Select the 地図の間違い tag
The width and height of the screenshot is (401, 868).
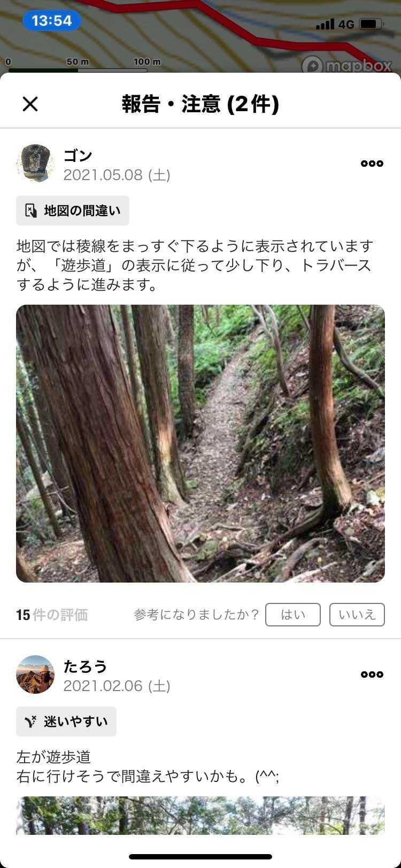pyautogui.click(x=73, y=211)
